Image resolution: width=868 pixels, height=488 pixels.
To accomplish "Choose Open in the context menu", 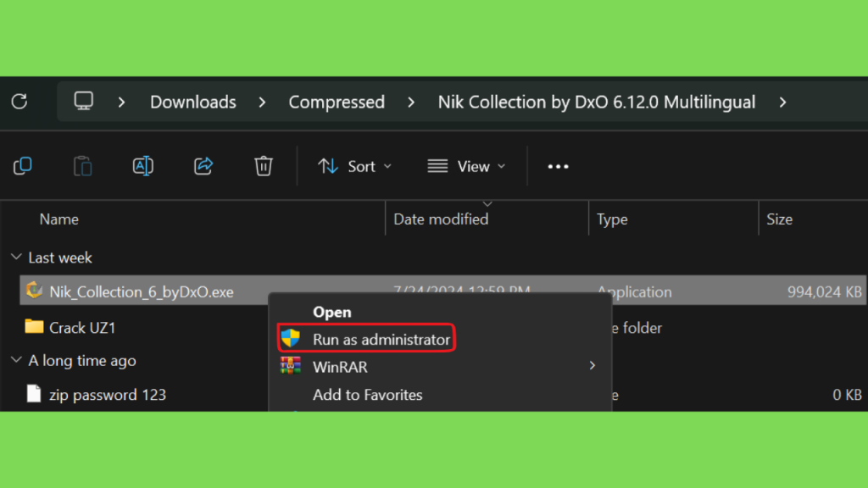I will tap(332, 312).
